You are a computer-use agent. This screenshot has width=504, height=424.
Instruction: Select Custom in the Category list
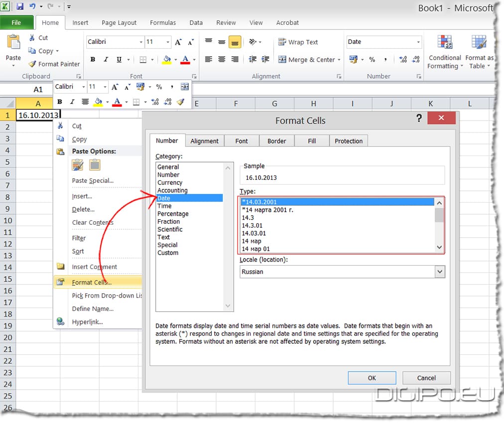168,253
